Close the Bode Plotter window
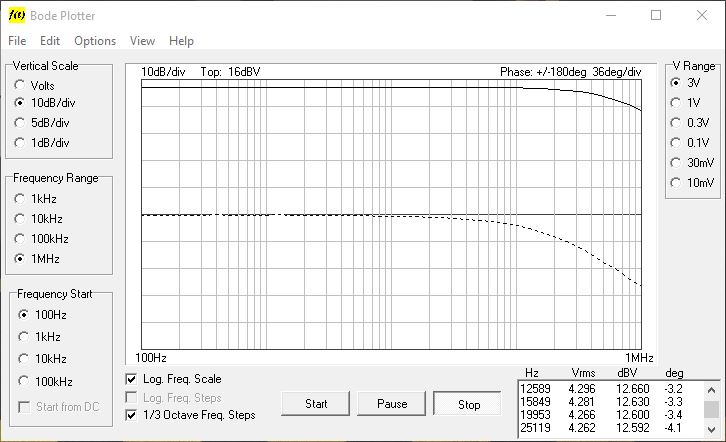The image size is (726, 442). (702, 15)
